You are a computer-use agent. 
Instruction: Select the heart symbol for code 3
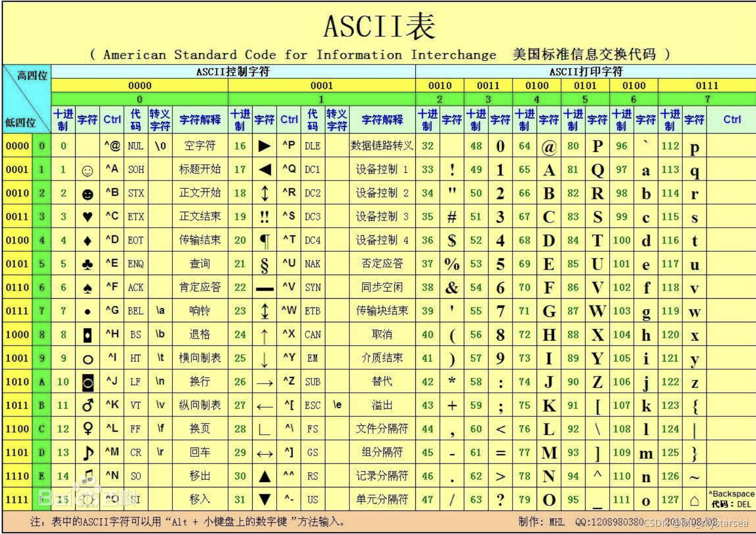(x=87, y=217)
